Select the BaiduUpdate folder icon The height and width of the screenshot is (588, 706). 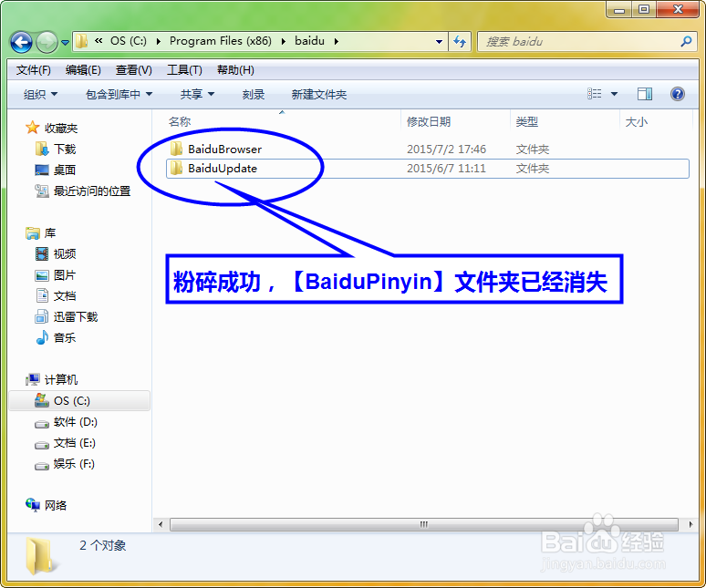tap(176, 168)
